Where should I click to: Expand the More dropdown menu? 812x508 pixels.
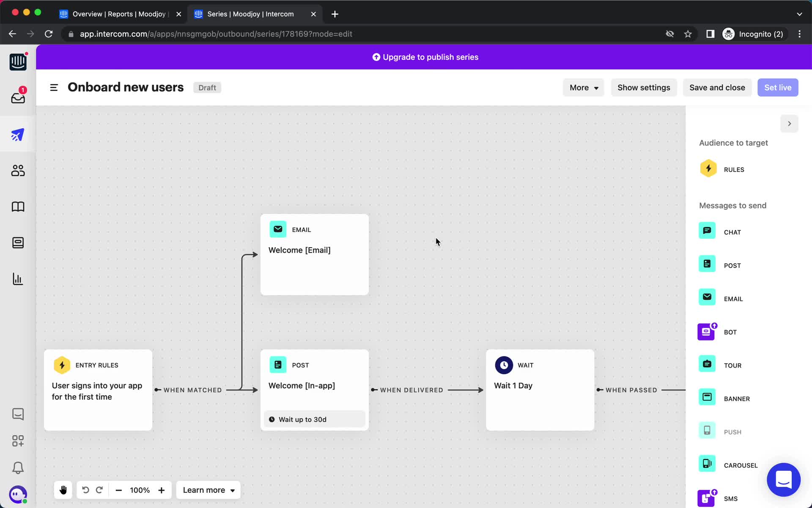[x=583, y=87]
